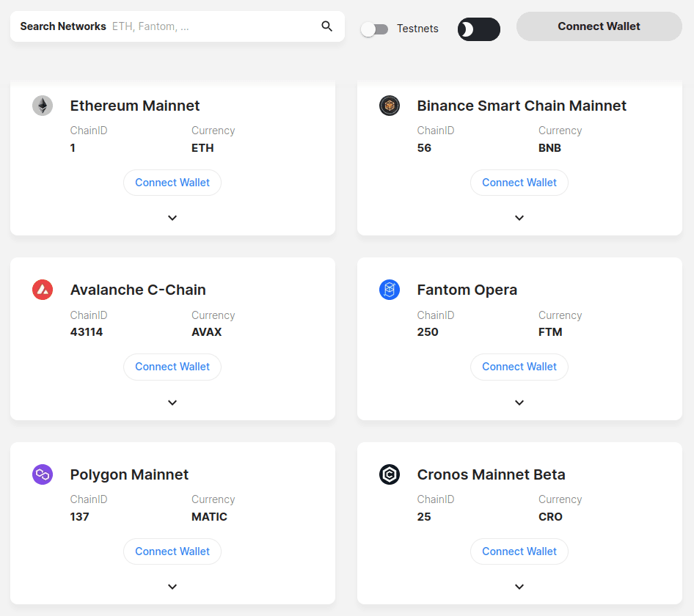Expand the Ethereum Mainnet card details

coord(172,218)
